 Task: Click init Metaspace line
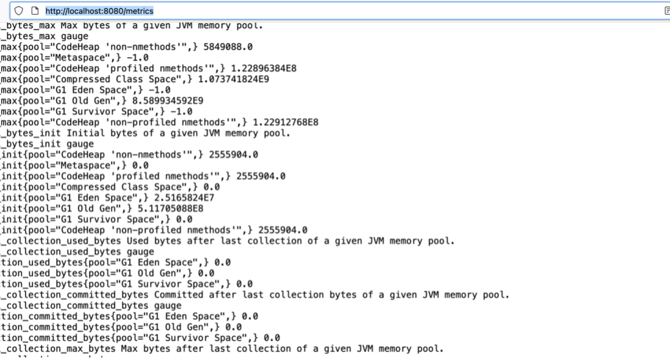74,165
